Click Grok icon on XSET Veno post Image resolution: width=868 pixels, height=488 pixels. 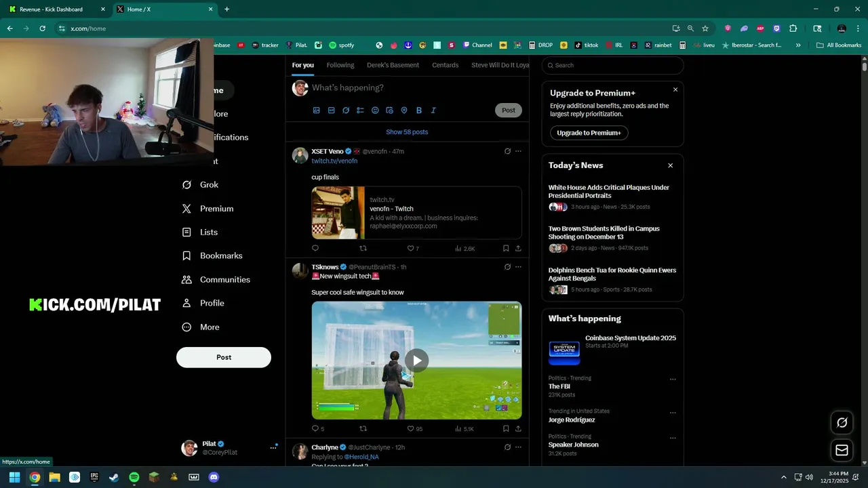coord(507,151)
